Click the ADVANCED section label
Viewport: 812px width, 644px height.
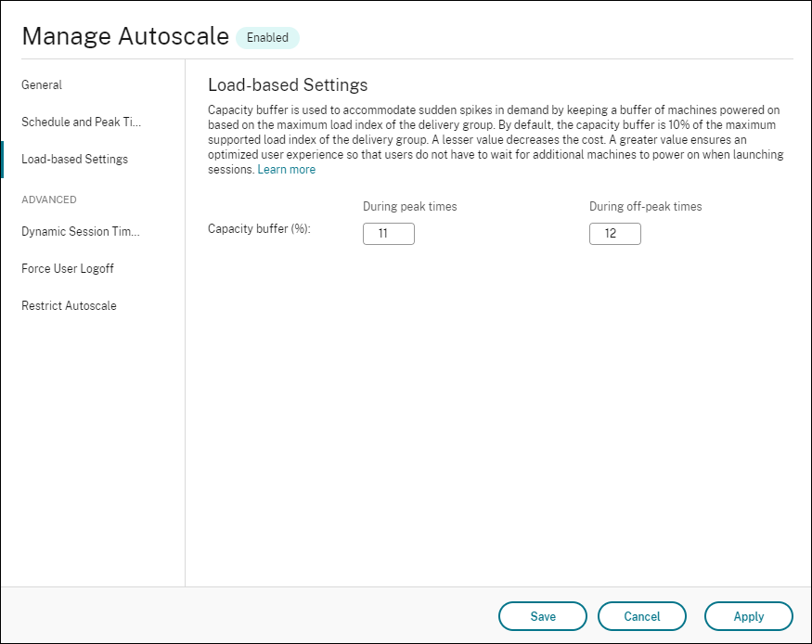48,199
